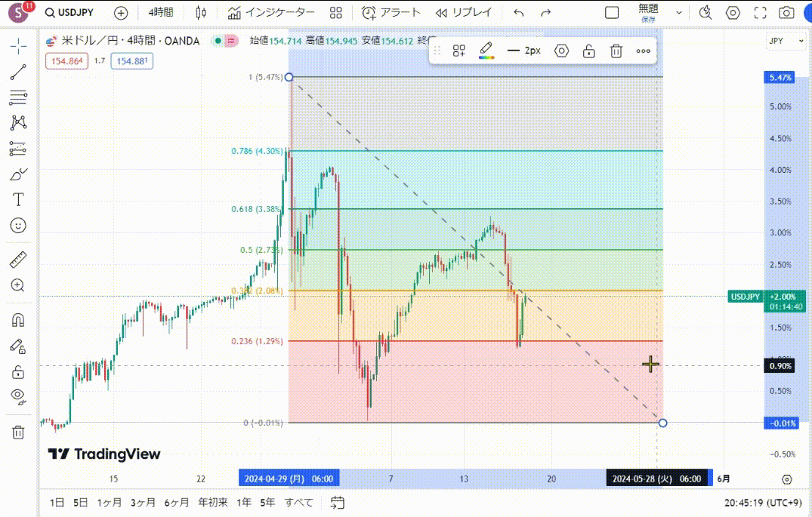This screenshot has height=517, width=812.
Task: Open the JPY currency dropdown
Action: click(786, 41)
